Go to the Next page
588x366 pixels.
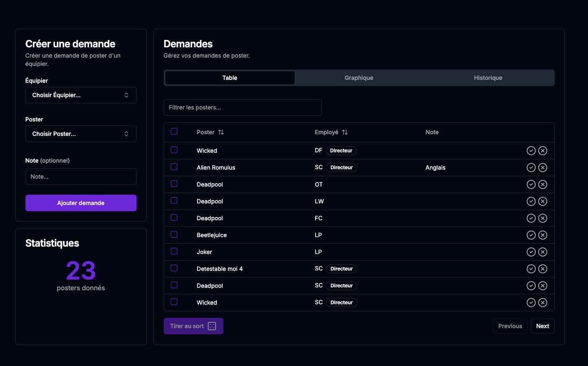pyautogui.click(x=542, y=326)
